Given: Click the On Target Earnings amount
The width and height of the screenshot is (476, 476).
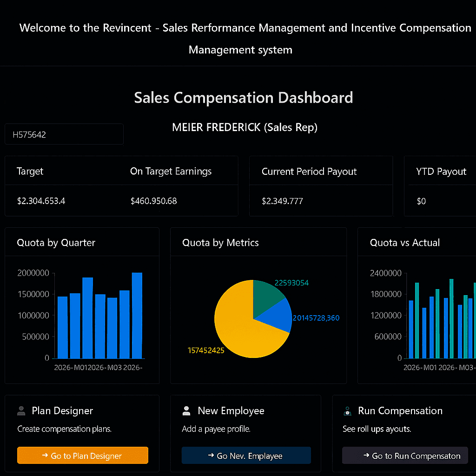Looking at the screenshot, I should (153, 201).
